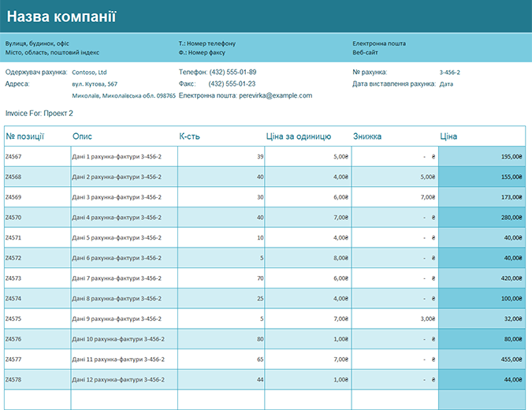The width and height of the screenshot is (532, 410).
Task: Click the 'Веб-сайт' header text
Action: pyautogui.click(x=365, y=53)
